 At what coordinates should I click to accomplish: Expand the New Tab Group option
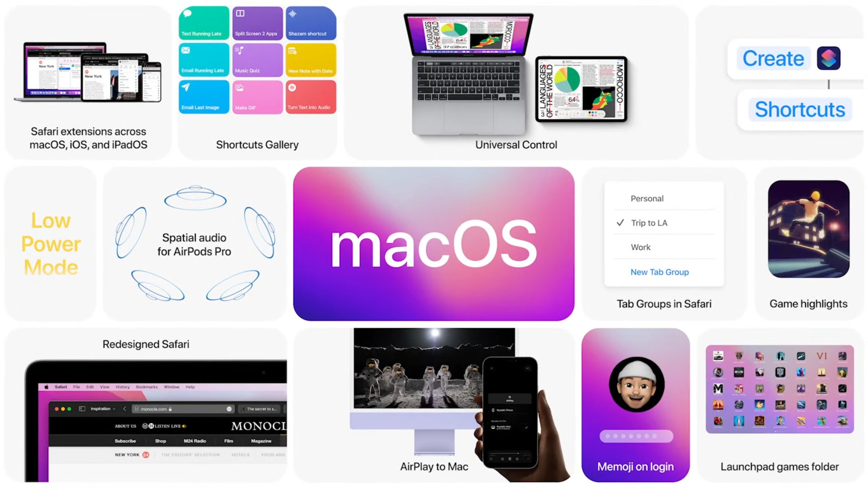tap(659, 272)
